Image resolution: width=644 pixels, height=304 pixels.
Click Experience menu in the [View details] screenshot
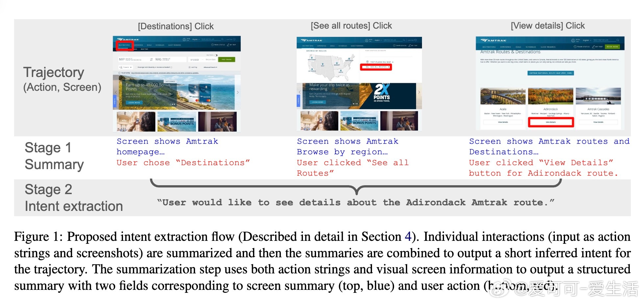click(506, 47)
